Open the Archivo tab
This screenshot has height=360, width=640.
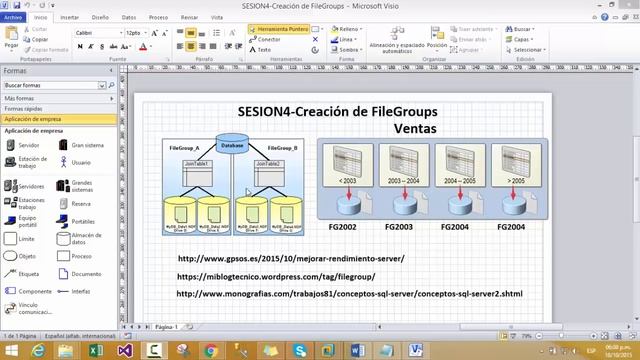pyautogui.click(x=13, y=18)
